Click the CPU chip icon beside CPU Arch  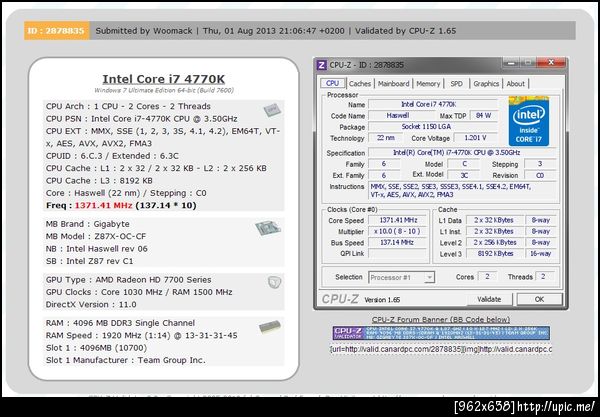(272, 110)
